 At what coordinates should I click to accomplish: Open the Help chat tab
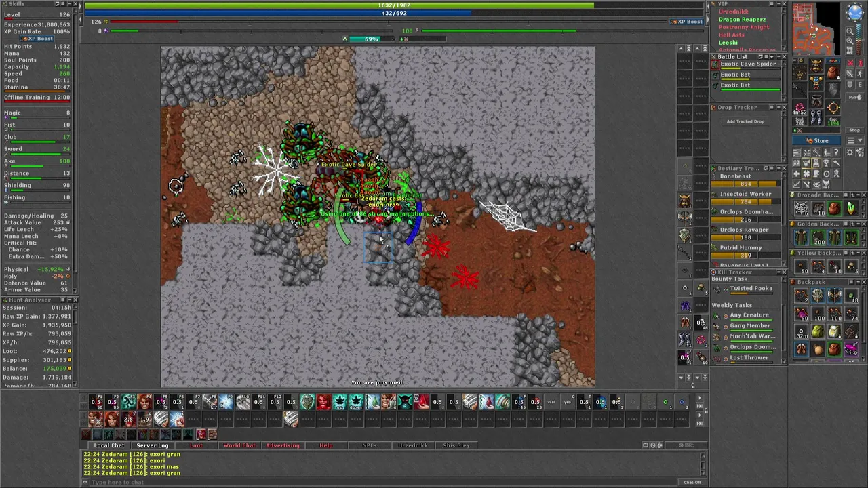coord(326,445)
